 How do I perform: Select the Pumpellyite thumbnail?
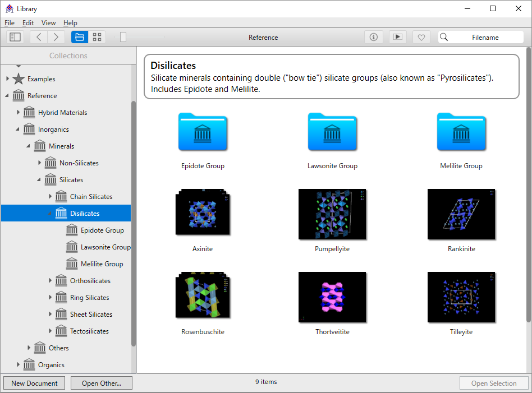click(x=332, y=214)
